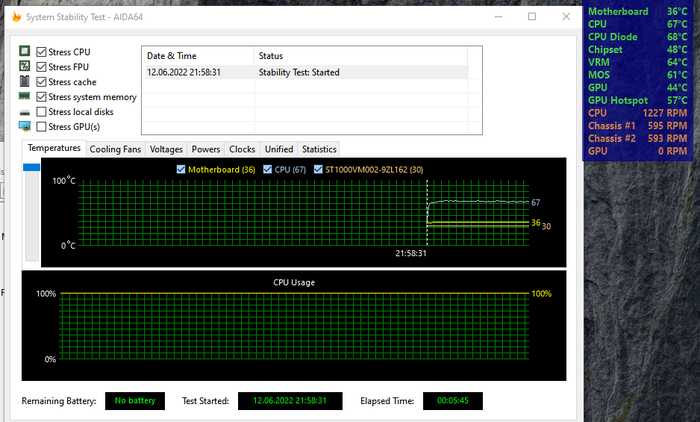Open the Unified tab
The image size is (700, 422).
pyautogui.click(x=279, y=149)
